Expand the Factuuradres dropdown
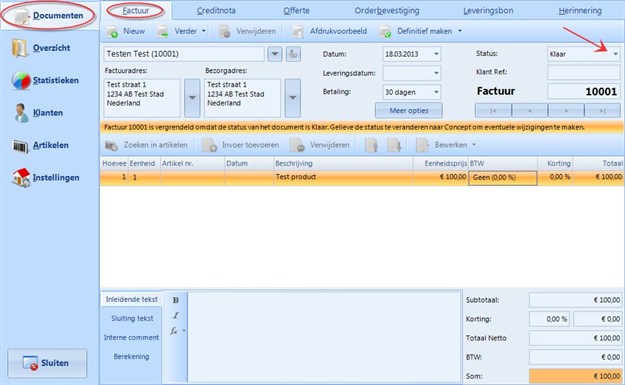The image size is (625, 385). [192, 98]
